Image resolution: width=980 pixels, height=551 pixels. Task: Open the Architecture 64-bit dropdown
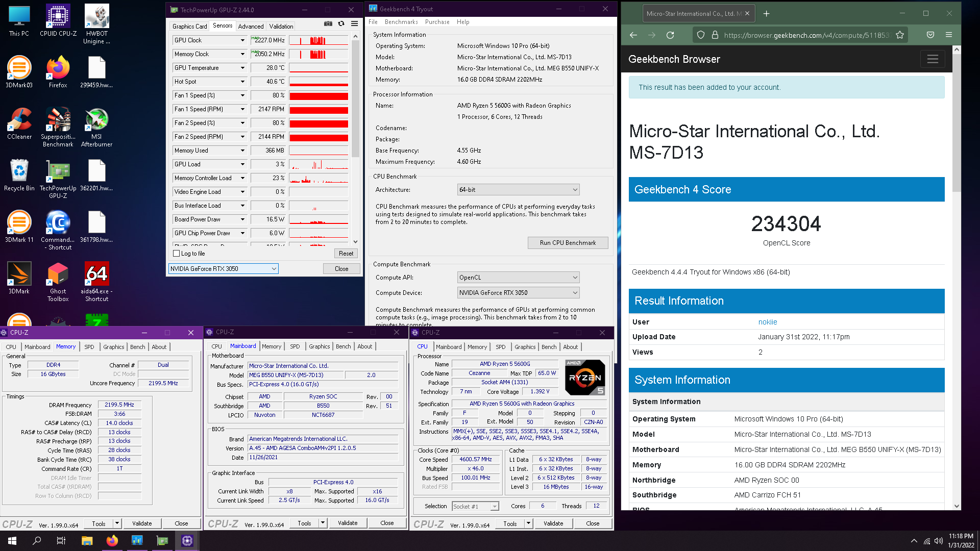coord(518,190)
